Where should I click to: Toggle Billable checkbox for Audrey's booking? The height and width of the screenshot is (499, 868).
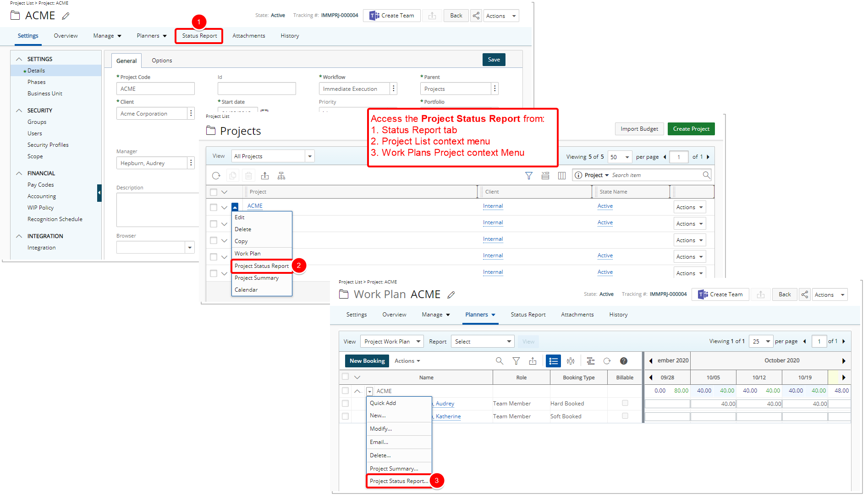point(625,403)
